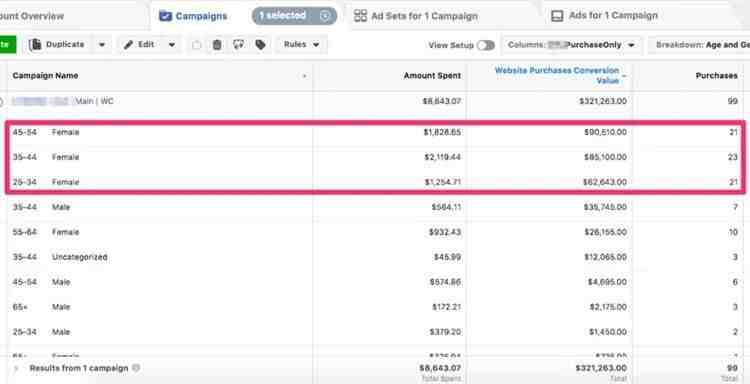Select the campaign row radio selector
This screenshot has width=750, height=384.
[x=1, y=101]
